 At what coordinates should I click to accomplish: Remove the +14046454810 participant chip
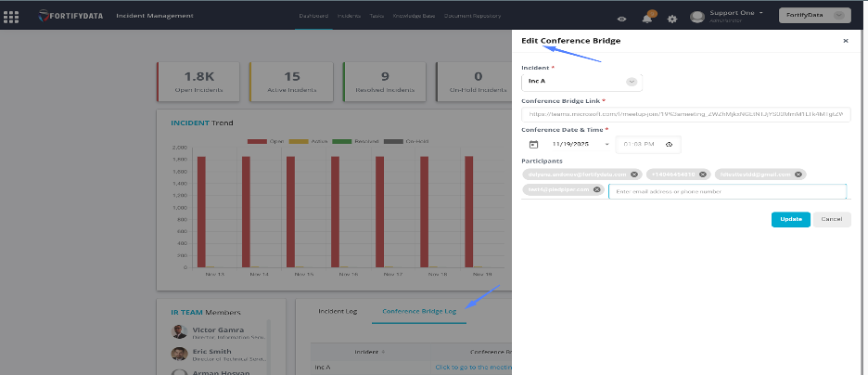coord(703,174)
